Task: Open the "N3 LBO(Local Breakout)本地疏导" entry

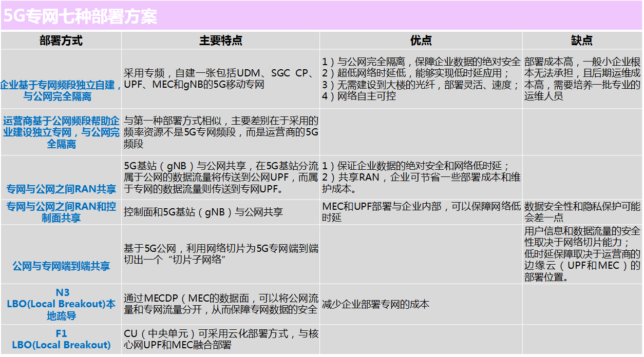Action: [x=61, y=304]
